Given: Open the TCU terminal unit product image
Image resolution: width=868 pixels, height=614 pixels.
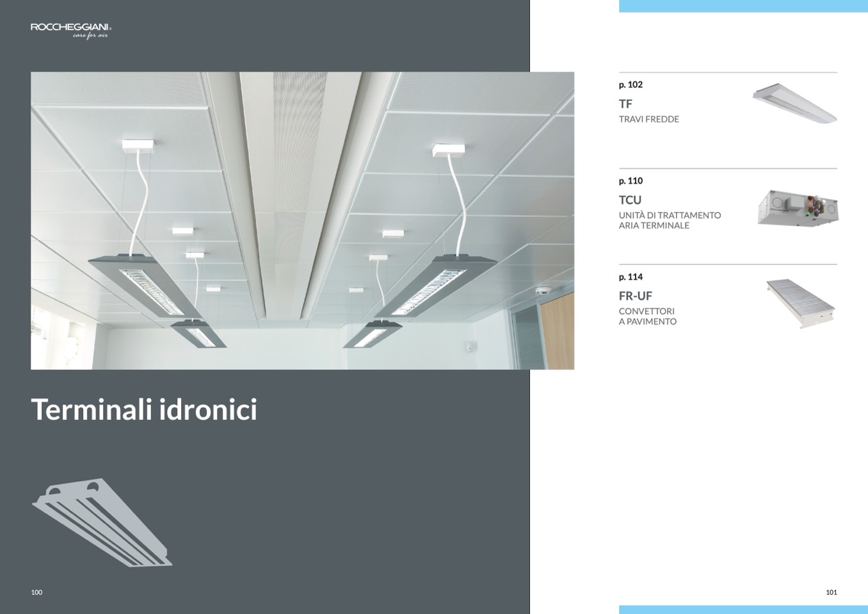Looking at the screenshot, I should tap(798, 207).
